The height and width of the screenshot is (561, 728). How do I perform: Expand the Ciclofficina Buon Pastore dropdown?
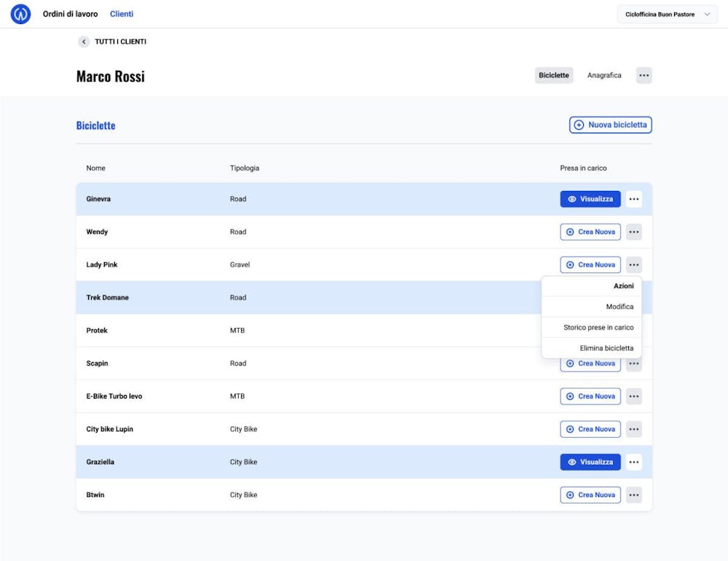(x=667, y=15)
